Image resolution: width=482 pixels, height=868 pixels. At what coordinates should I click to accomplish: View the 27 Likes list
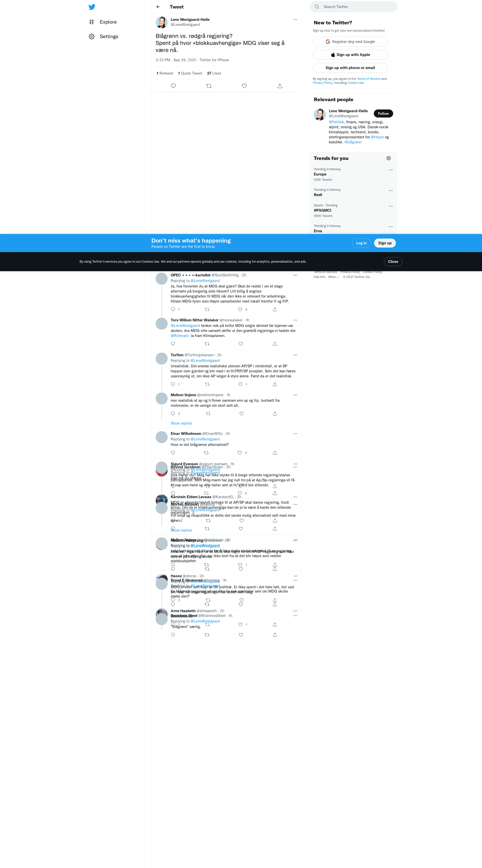click(x=214, y=73)
